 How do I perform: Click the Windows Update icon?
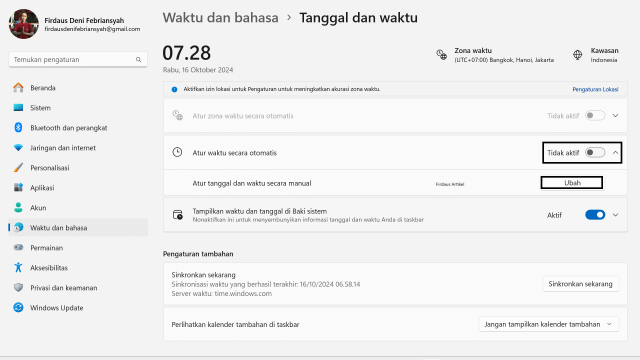pos(18,307)
